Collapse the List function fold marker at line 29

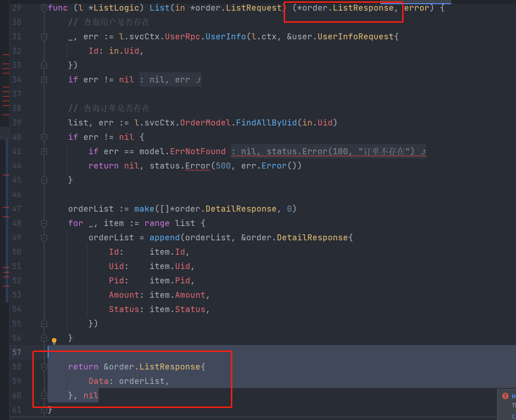click(44, 8)
